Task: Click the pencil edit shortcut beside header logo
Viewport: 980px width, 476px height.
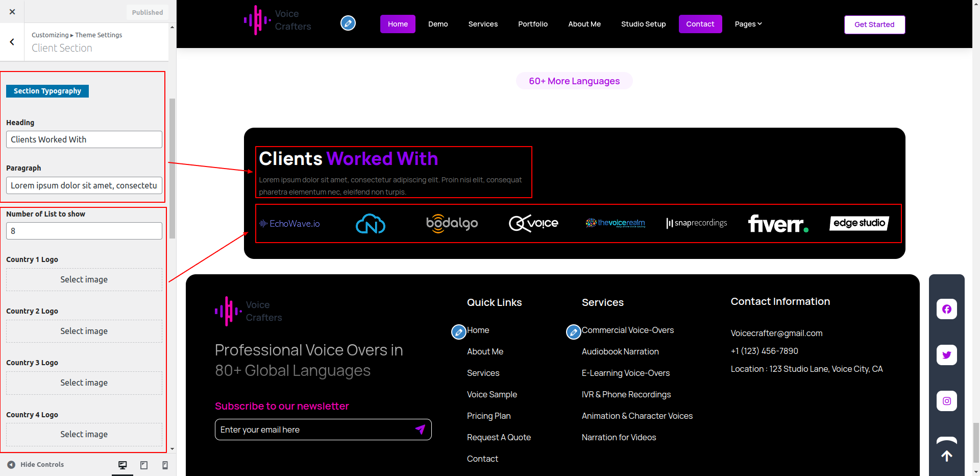Action: [x=348, y=23]
